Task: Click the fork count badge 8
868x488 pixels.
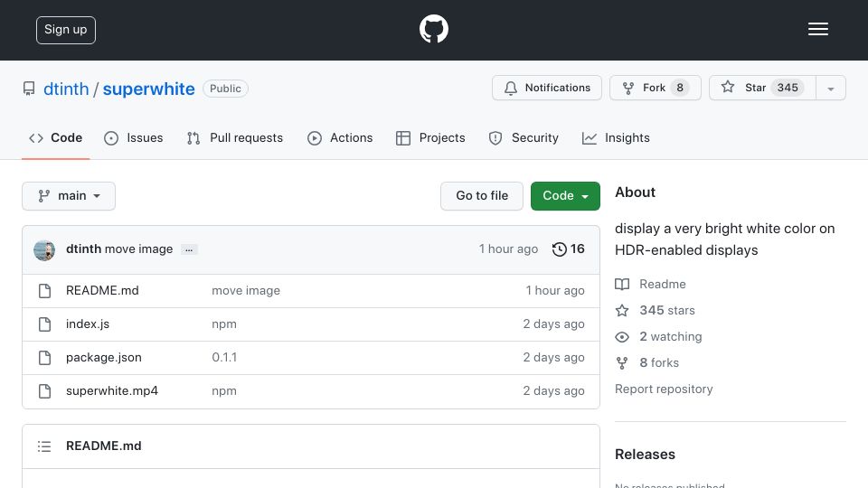Action: pos(680,88)
